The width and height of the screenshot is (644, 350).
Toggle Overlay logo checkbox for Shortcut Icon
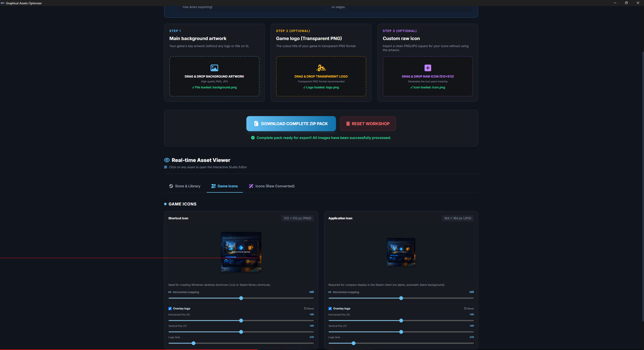click(x=170, y=309)
